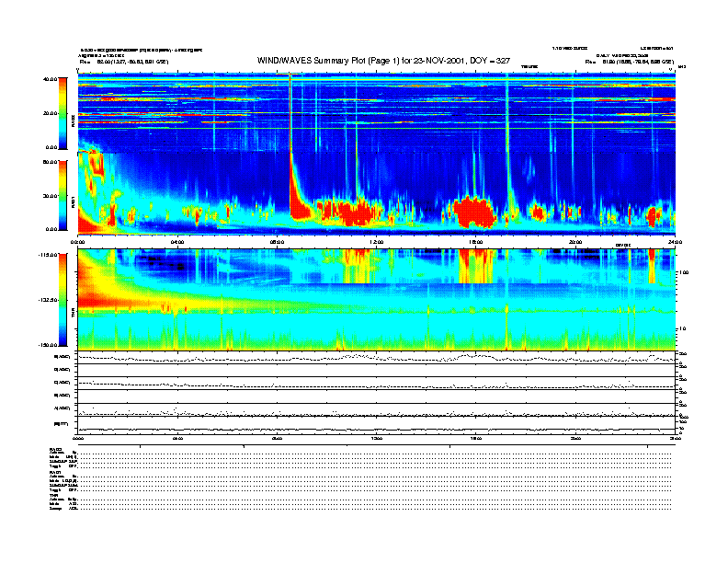The width and height of the screenshot is (728, 563).
Task: Click the vertical RAD2 panel axis label
Action: tap(73, 122)
